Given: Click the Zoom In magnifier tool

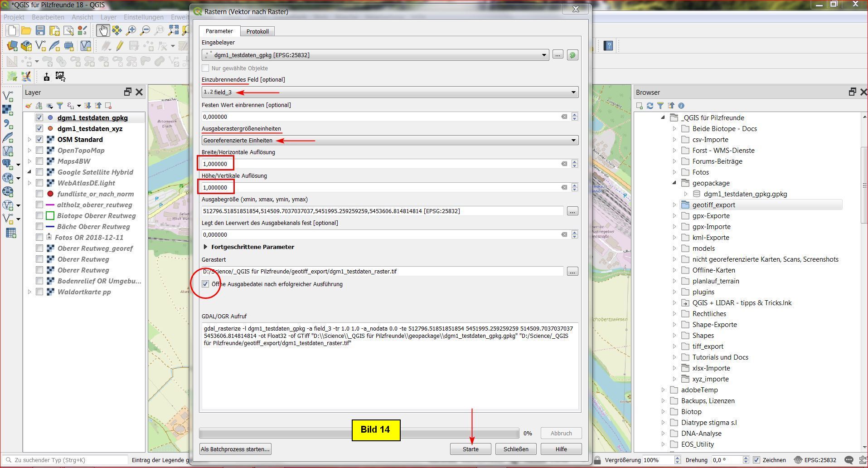Looking at the screenshot, I should tap(131, 30).
